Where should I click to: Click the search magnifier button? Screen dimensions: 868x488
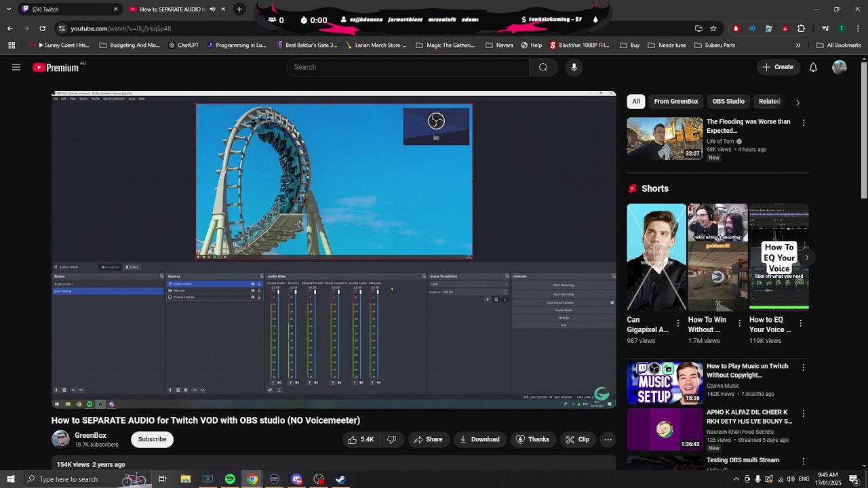click(x=543, y=67)
